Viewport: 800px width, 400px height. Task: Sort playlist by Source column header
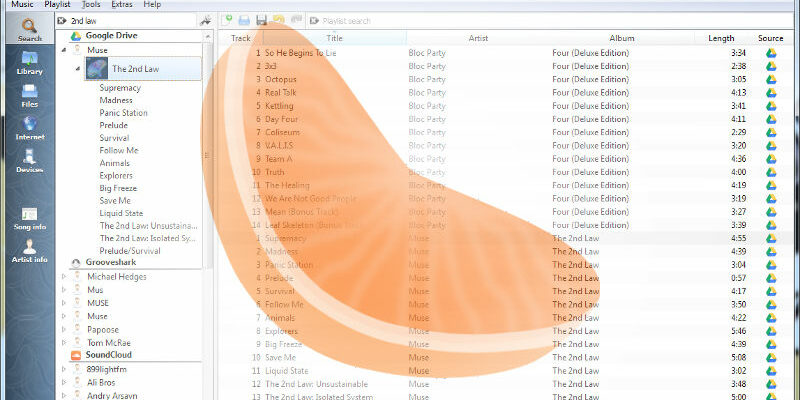point(770,38)
